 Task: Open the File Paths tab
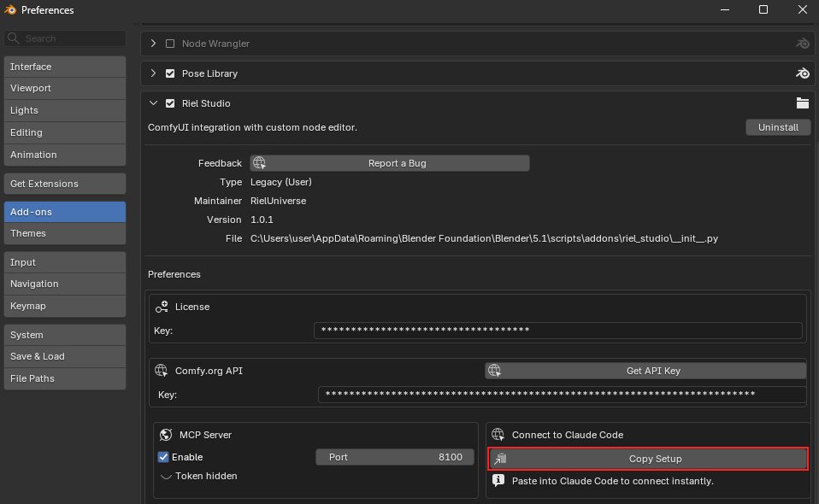click(x=65, y=378)
